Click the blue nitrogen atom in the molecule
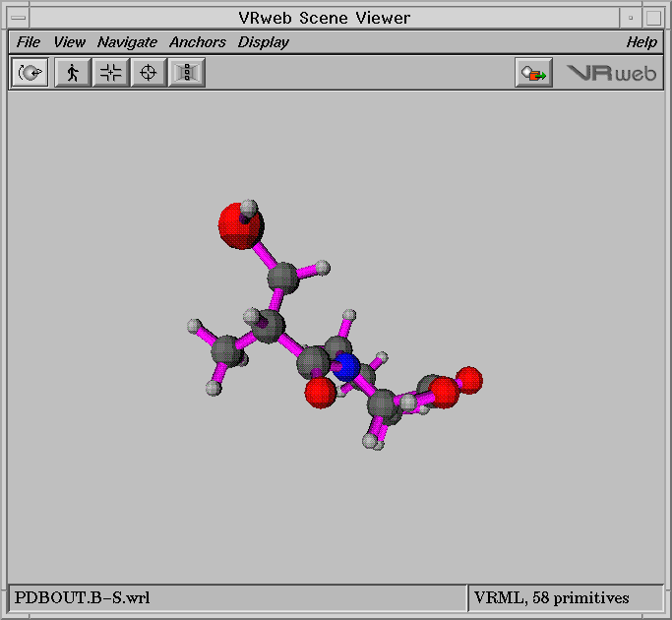This screenshot has width=672, height=620. tap(345, 368)
